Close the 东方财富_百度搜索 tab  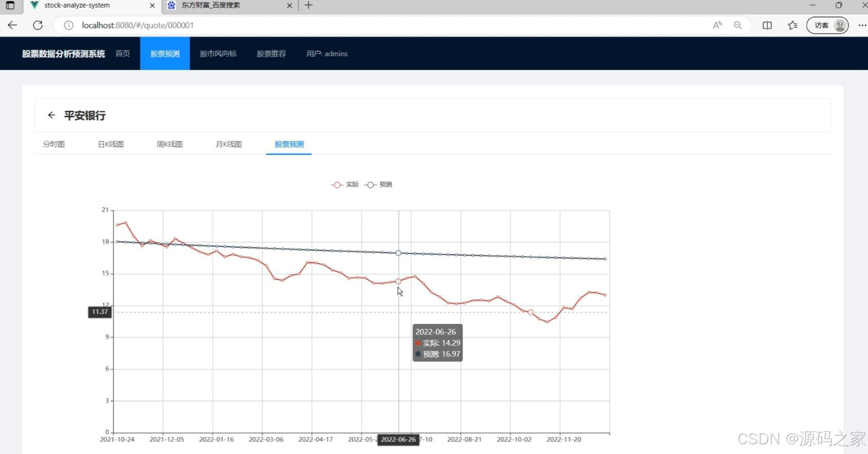point(290,6)
